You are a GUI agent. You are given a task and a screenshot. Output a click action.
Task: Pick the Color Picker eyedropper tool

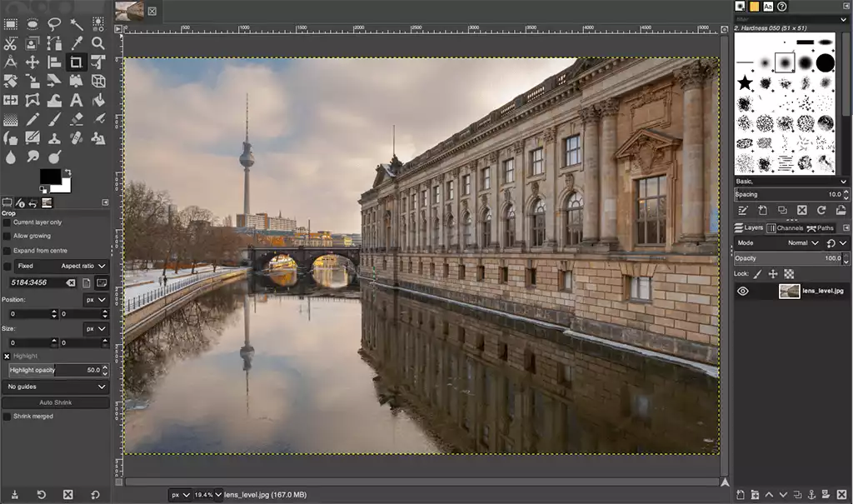(x=77, y=43)
